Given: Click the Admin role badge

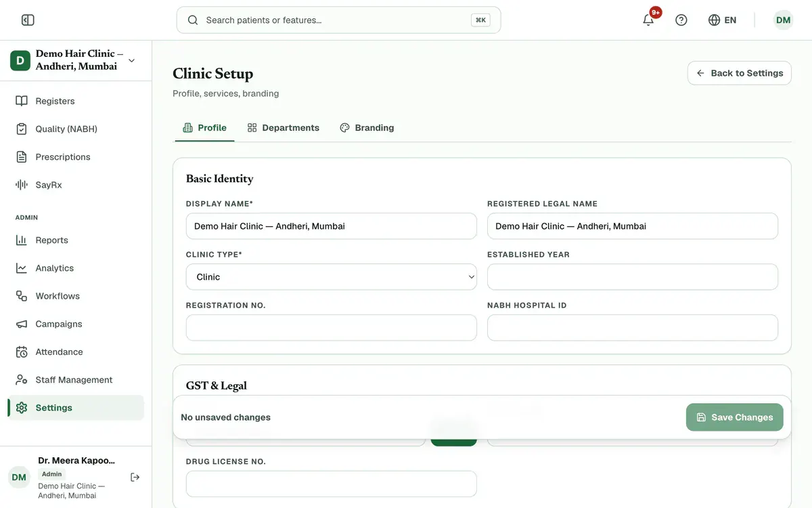Looking at the screenshot, I should click(51, 474).
